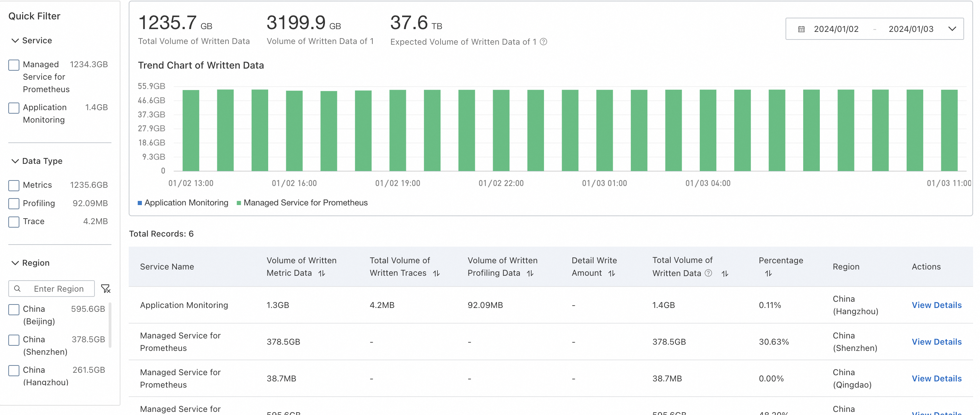Enable the Trace data type filter
This screenshot has width=980, height=415.
click(x=14, y=222)
